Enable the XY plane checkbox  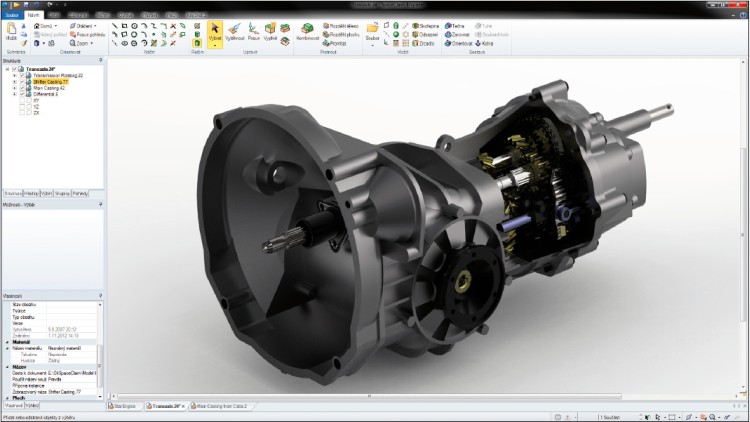pos(23,100)
